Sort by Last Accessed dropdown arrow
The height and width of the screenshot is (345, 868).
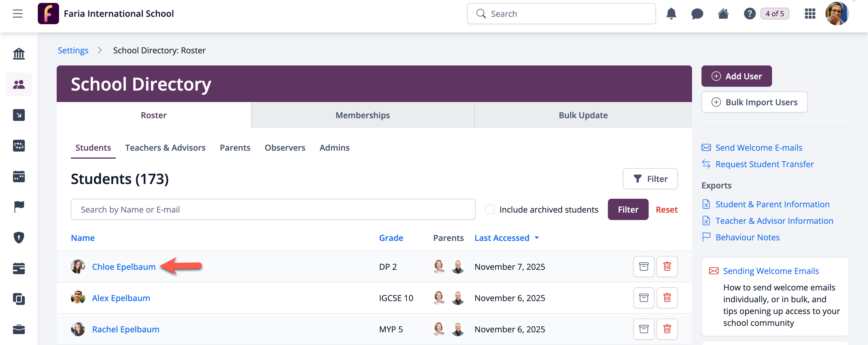(536, 238)
